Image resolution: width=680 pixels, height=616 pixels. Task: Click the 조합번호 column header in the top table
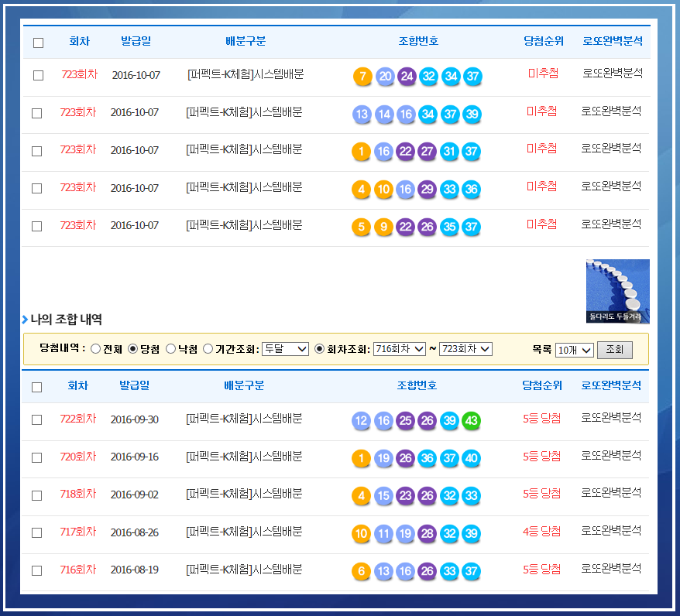[417, 41]
